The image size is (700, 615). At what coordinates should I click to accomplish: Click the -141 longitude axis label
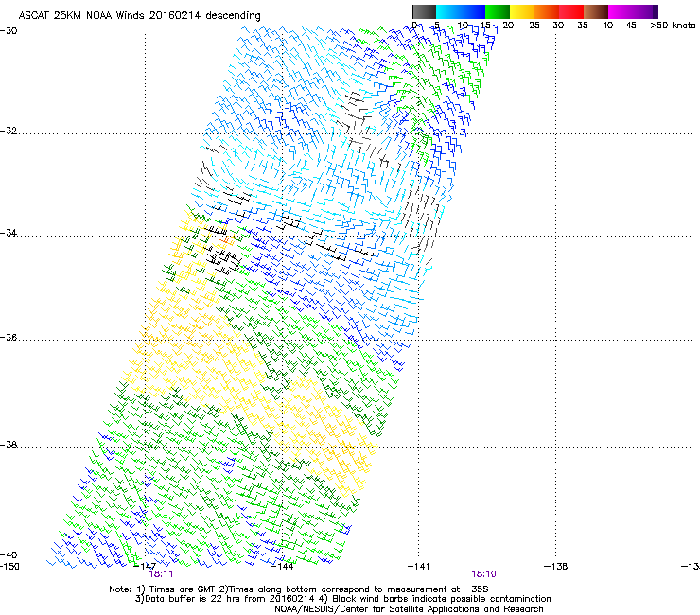419,567
